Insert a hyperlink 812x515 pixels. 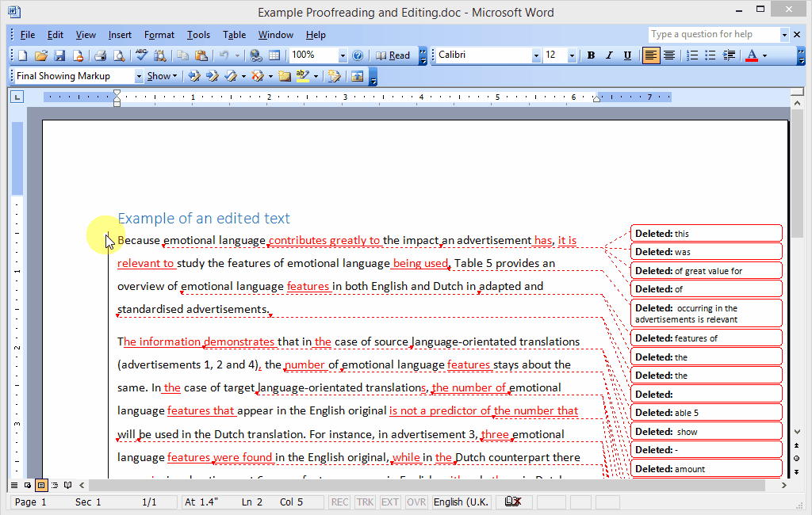click(254, 55)
